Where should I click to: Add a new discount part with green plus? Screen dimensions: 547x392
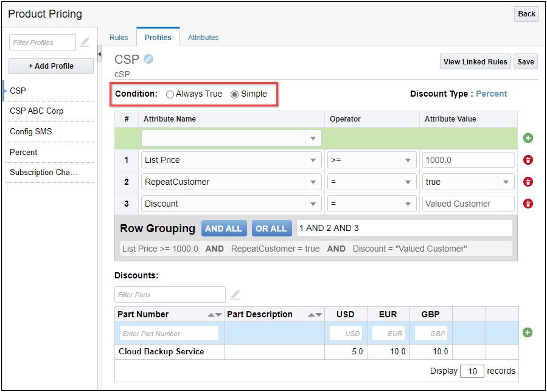528,333
